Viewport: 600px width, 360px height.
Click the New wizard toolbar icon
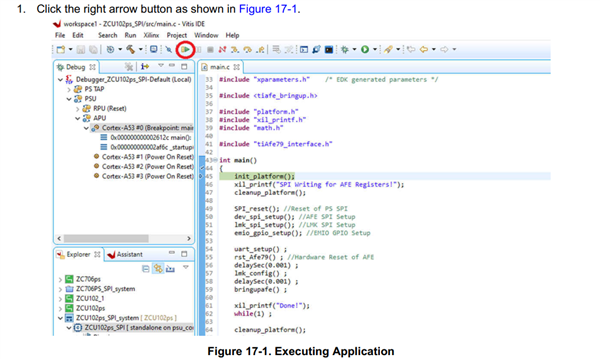coord(60,49)
